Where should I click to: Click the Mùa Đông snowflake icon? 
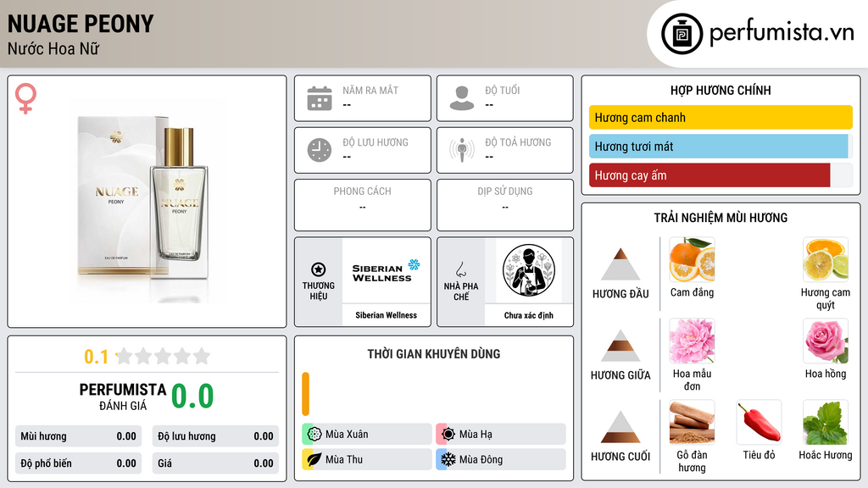click(x=448, y=459)
